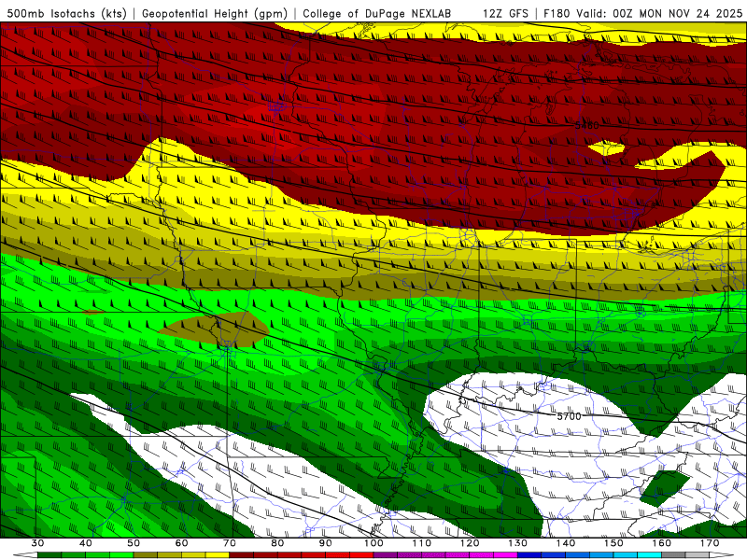Click the '100' value on the color scale
This screenshot has height=560, width=747.
tap(373, 543)
